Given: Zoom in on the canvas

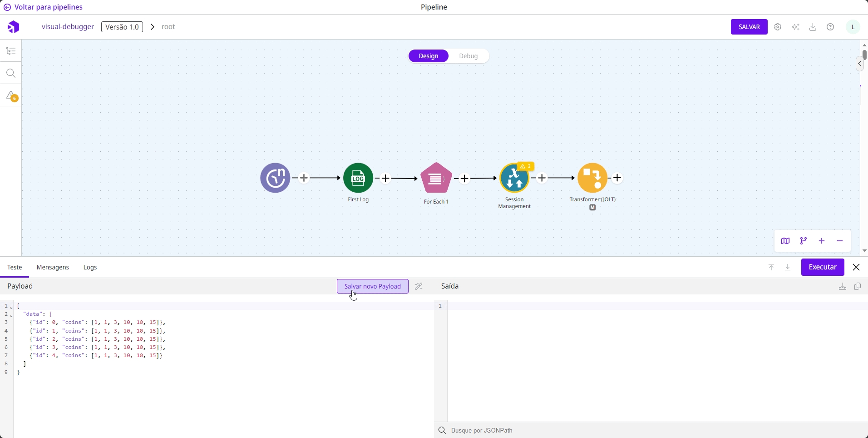Looking at the screenshot, I should [x=822, y=241].
